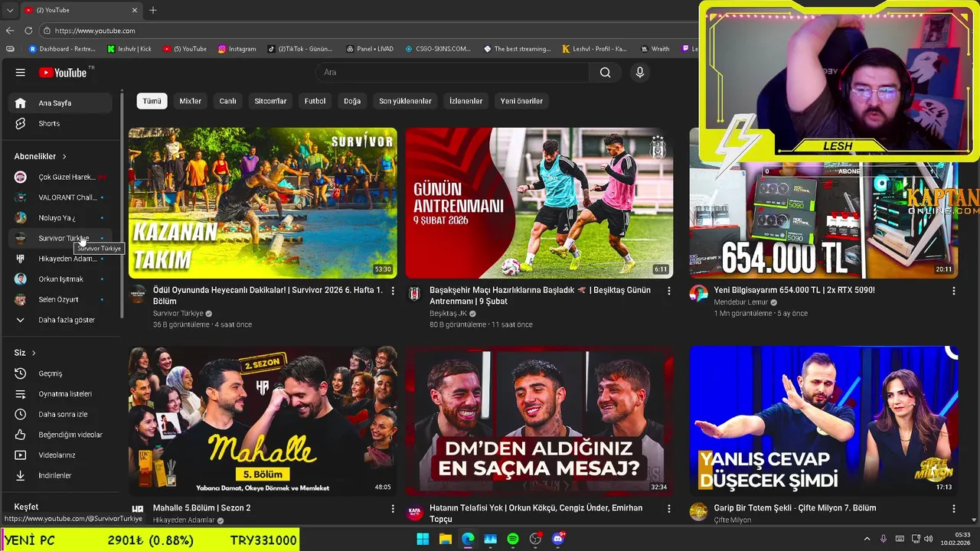Screen dimensions: 980x551
Task: Open the Instagram bookmark
Action: [237, 49]
